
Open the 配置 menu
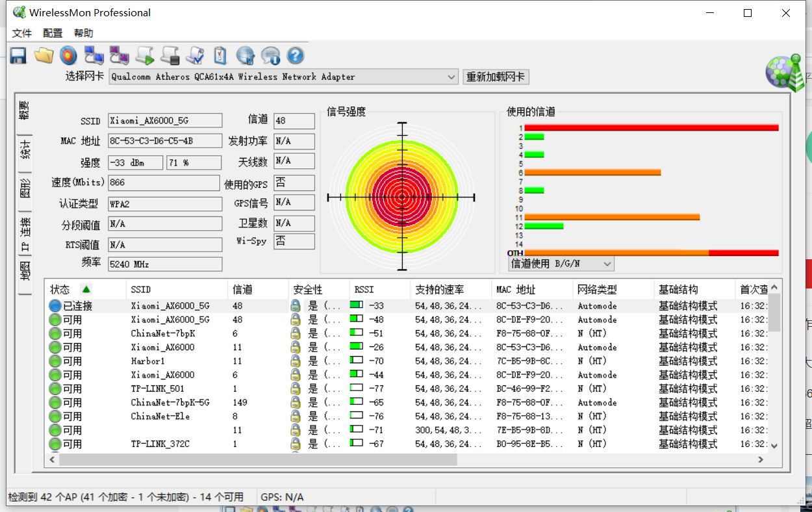coord(53,33)
